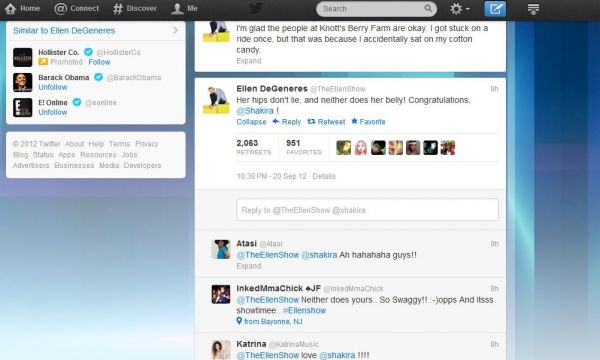Expand the Knott's Berry Farm tweet
Viewport: 600px width, 360px height.
coord(249,61)
